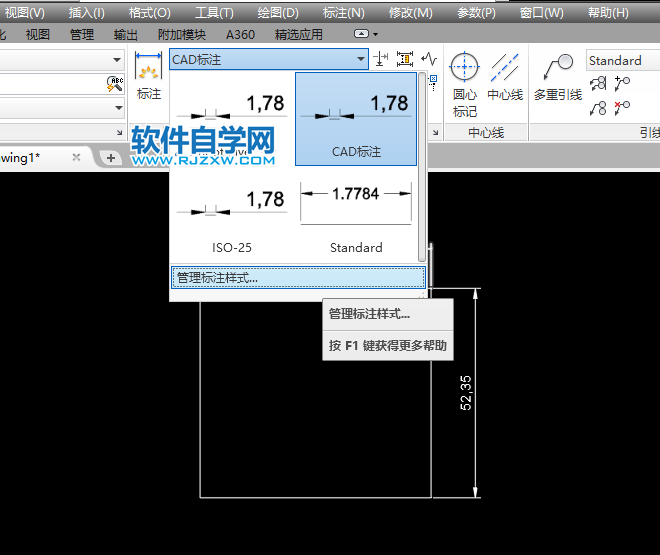Open the 绘图(D) menu

[278, 13]
